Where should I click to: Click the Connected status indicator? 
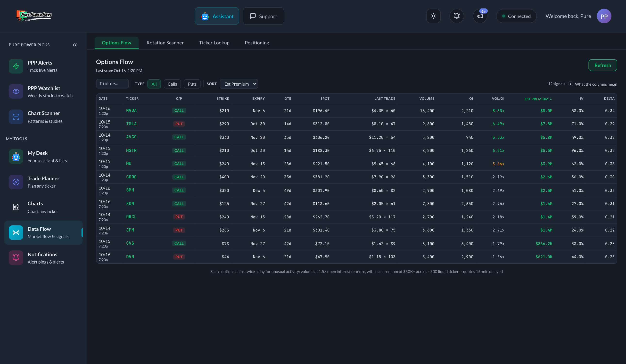(516, 16)
